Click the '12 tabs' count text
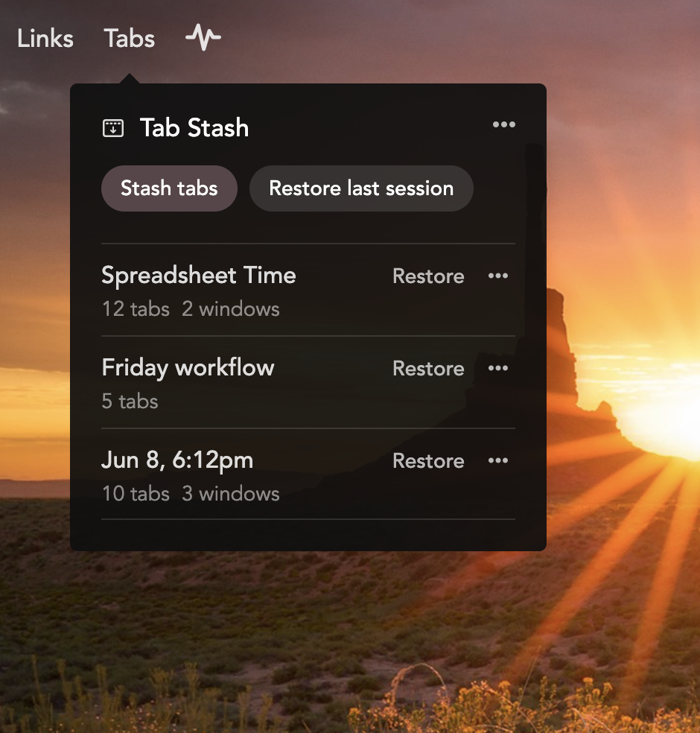This screenshot has width=700, height=733. point(136,309)
